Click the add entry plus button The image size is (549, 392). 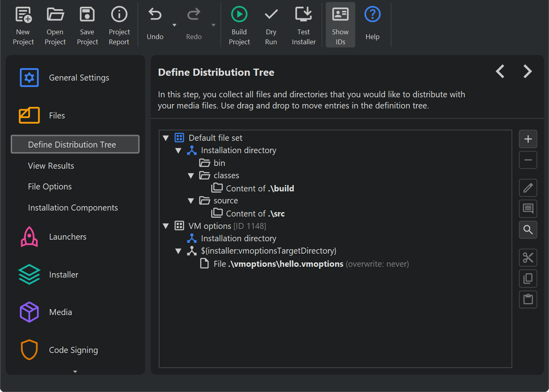pos(528,139)
